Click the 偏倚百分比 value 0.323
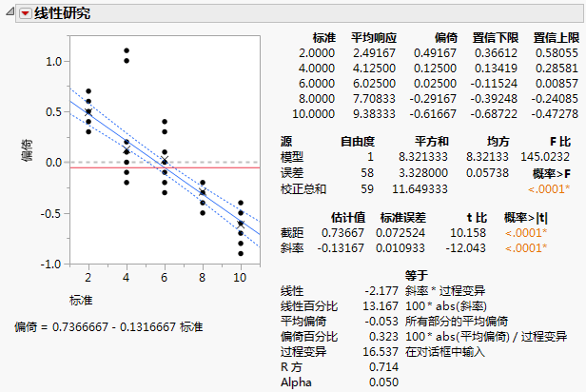Viewport: 586px width, 392px height. [x=383, y=337]
